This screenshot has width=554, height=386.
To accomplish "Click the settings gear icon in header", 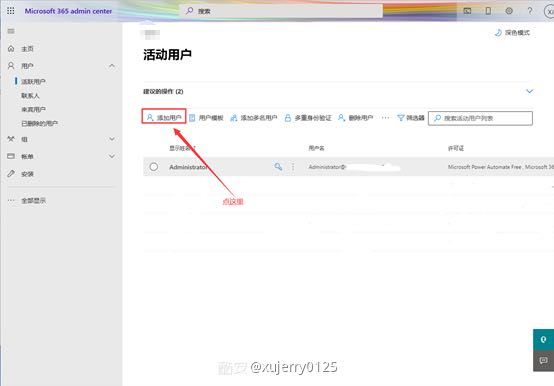I will pos(509,11).
